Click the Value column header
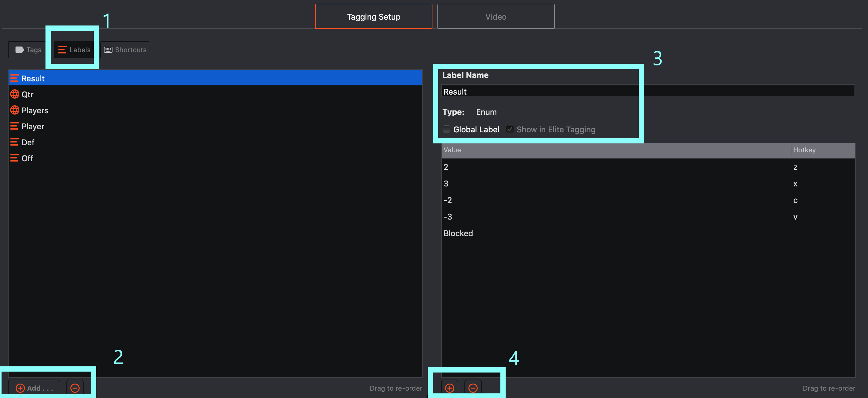 [616, 150]
